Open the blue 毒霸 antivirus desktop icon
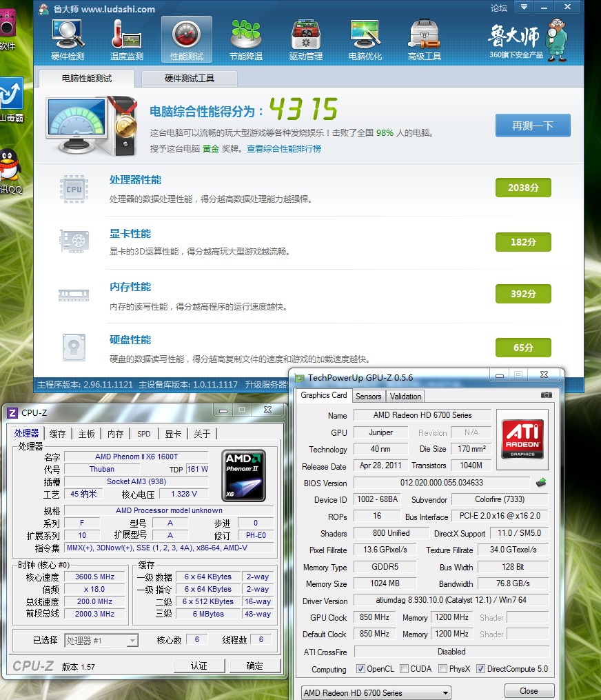The height and width of the screenshot is (700, 601). point(12,93)
